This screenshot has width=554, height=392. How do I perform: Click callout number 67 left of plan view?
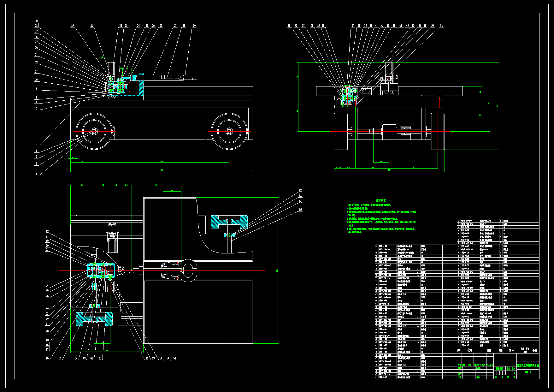pyautogui.click(x=47, y=349)
